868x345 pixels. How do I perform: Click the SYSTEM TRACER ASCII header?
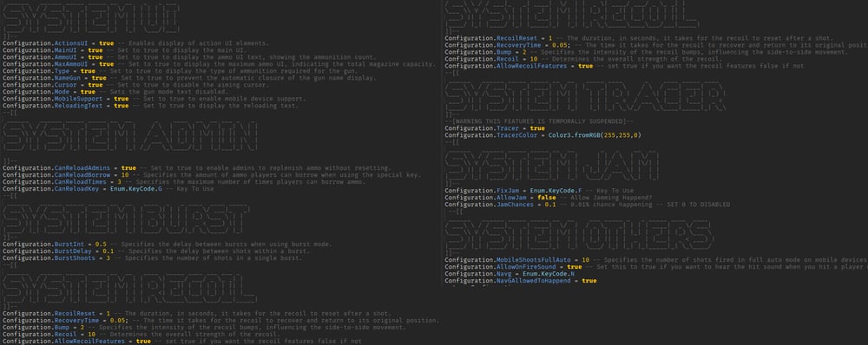coord(585,98)
